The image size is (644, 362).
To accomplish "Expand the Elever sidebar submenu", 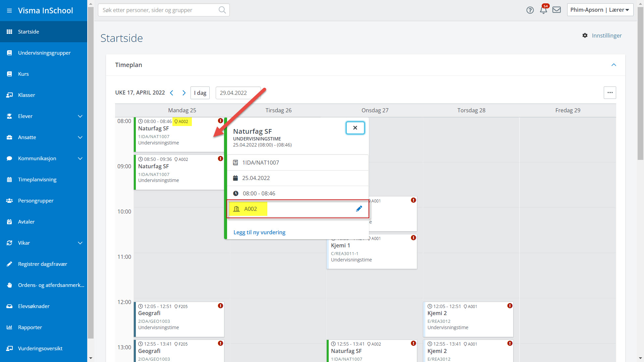I will pos(80,116).
